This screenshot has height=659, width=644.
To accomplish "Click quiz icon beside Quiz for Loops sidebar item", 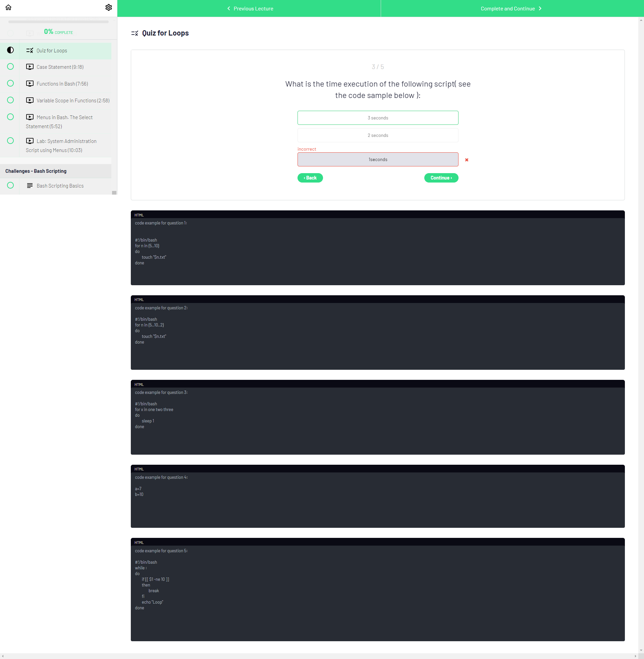I will 30,50.
